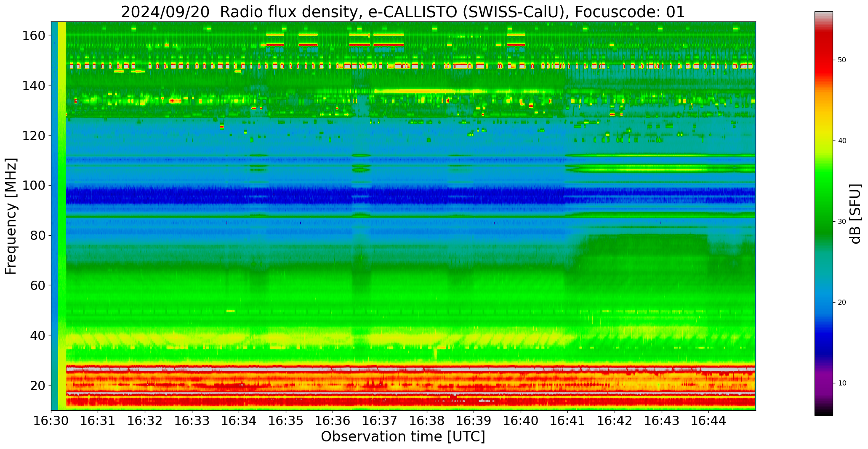The width and height of the screenshot is (868, 449).
Task: Click the 16:37 time tick label
Action: (x=380, y=420)
